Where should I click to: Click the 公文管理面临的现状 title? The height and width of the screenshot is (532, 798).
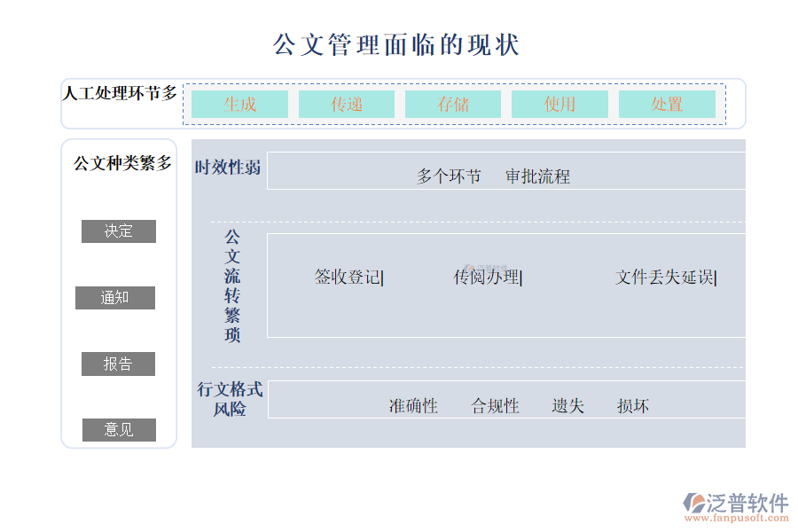[395, 44]
